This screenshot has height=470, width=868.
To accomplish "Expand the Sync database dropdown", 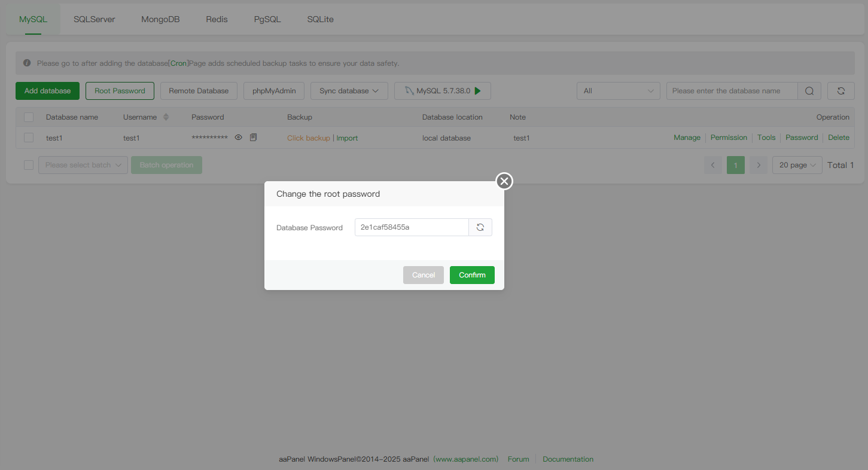I will [x=349, y=91].
